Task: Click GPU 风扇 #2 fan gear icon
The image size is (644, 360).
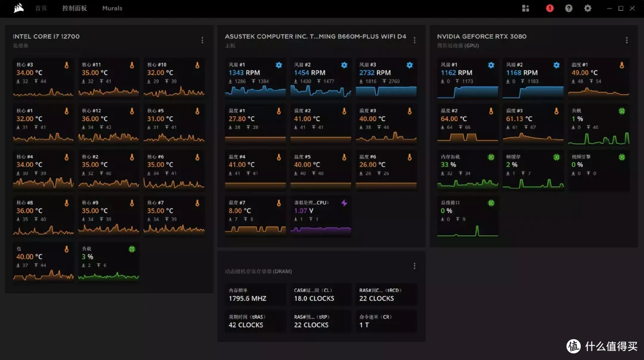Action: (556, 65)
